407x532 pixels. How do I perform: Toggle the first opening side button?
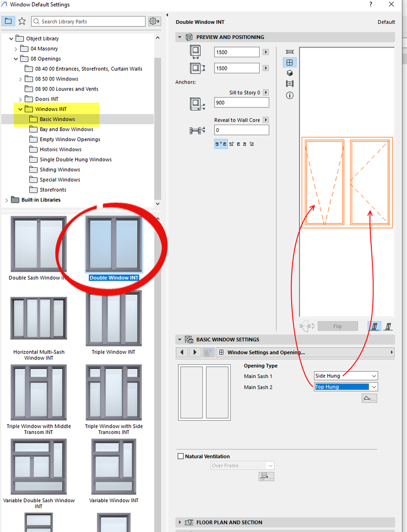click(375, 326)
